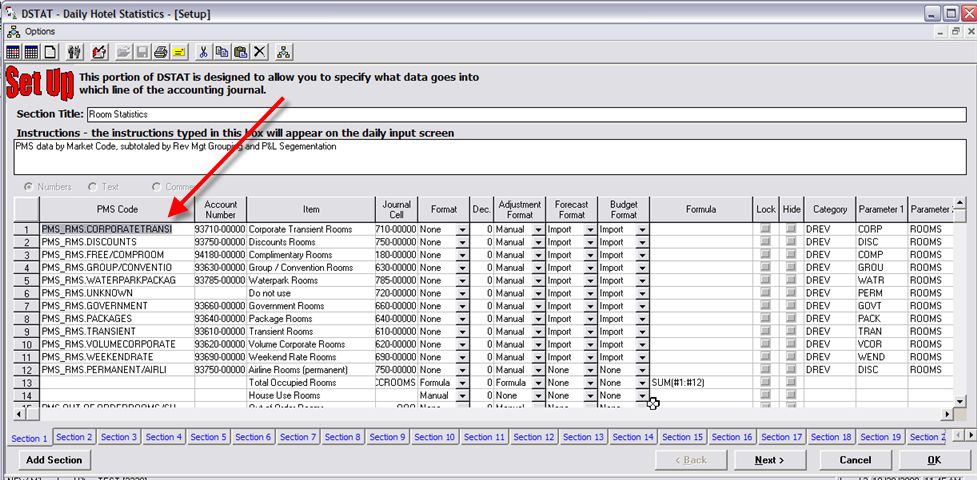977x480 pixels.
Task: Click the Add Section button
Action: point(54,460)
